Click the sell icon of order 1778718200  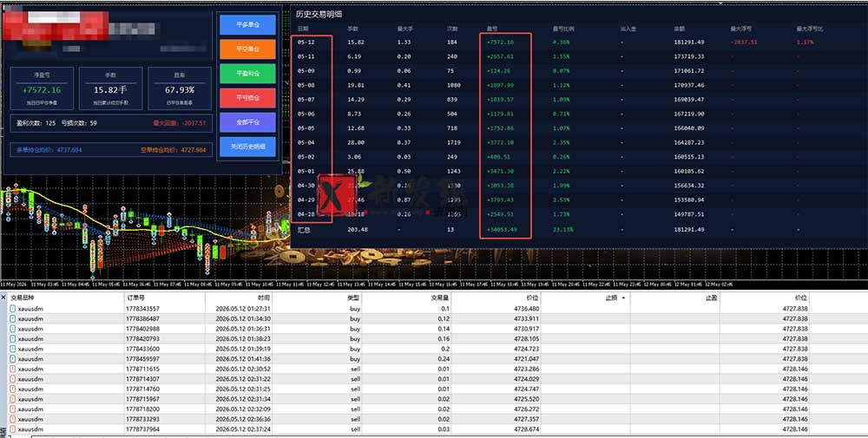pyautogui.click(x=13, y=409)
